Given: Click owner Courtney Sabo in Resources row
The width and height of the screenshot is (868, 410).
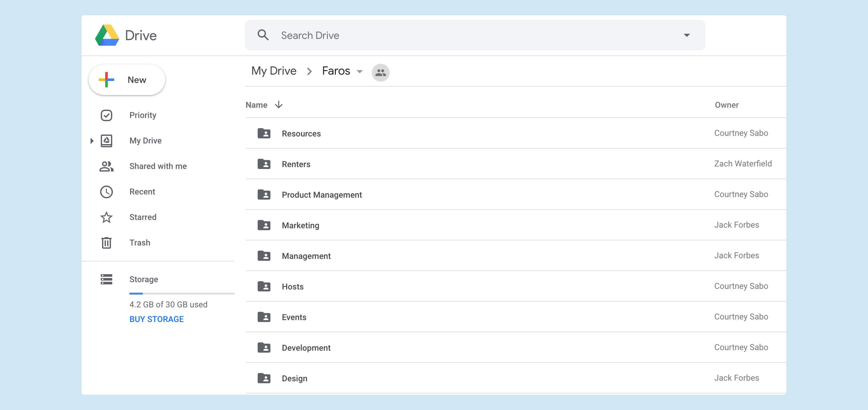Looking at the screenshot, I should pos(741,133).
